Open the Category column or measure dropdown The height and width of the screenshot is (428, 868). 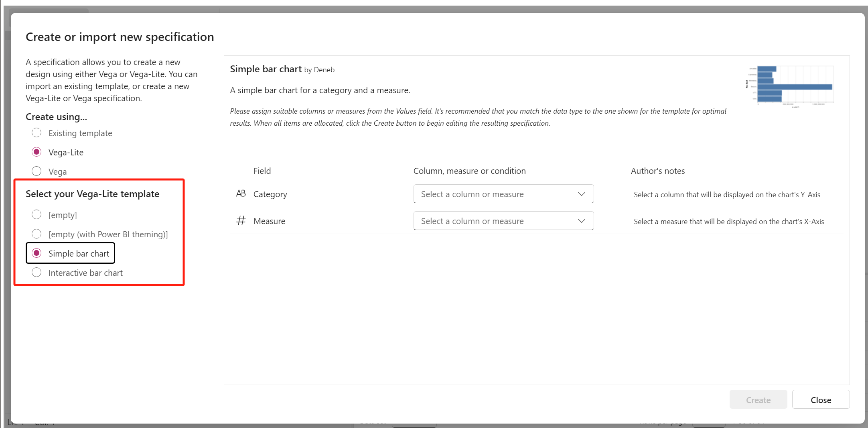[503, 194]
